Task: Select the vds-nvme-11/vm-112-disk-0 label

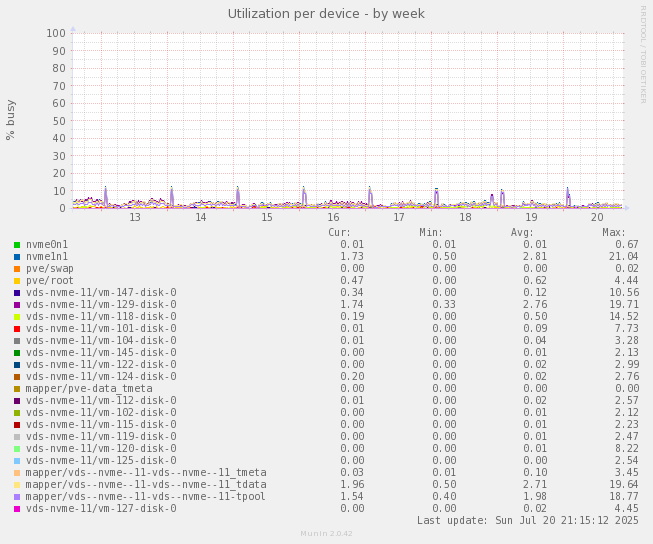Action: (x=101, y=401)
